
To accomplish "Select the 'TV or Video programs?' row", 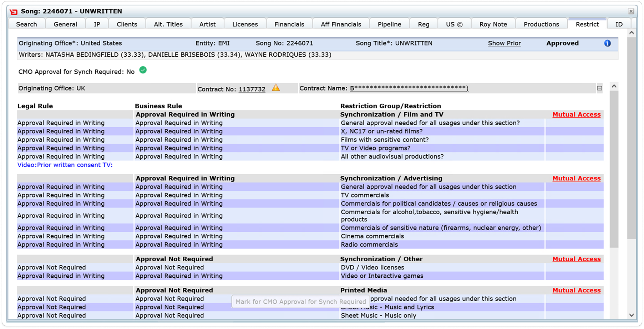I will point(310,148).
